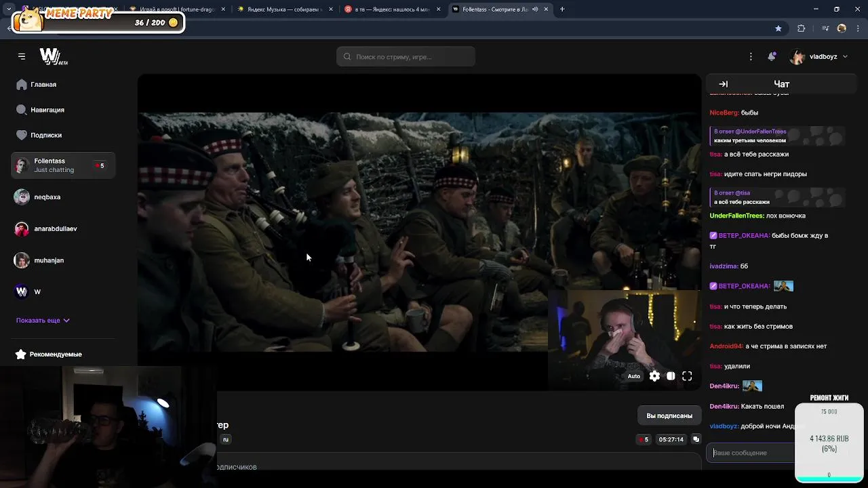Click Den4ikru emote image in chat

click(x=752, y=386)
